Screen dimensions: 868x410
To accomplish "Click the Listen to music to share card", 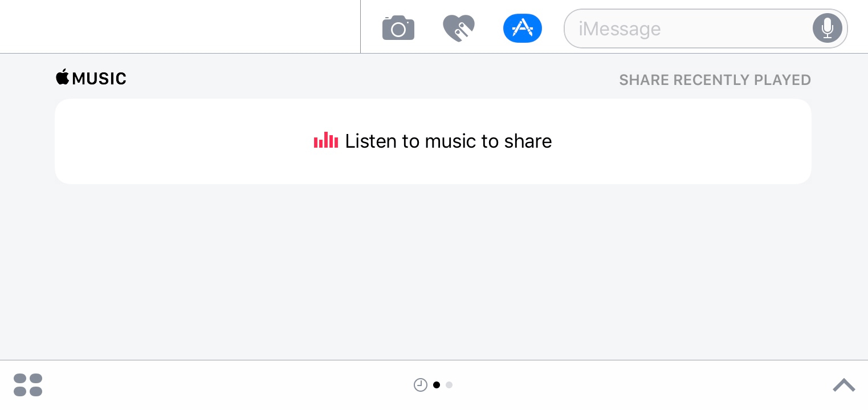I will tap(433, 141).
